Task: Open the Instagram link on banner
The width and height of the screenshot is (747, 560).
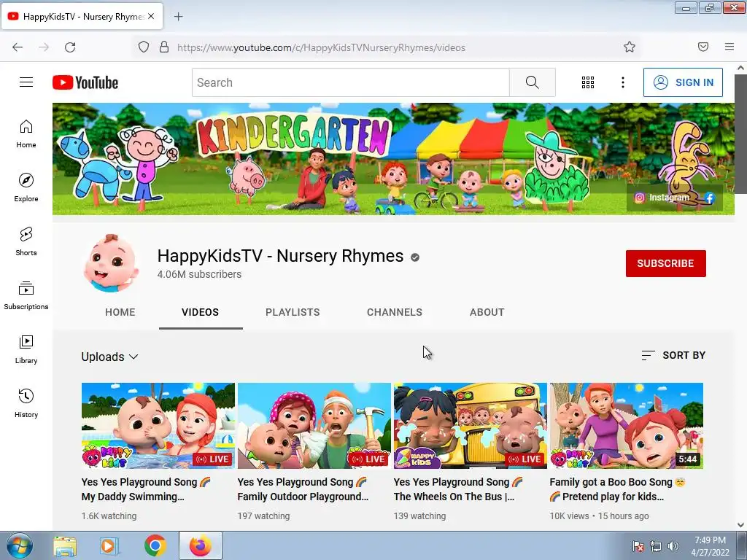Action: pyautogui.click(x=662, y=197)
